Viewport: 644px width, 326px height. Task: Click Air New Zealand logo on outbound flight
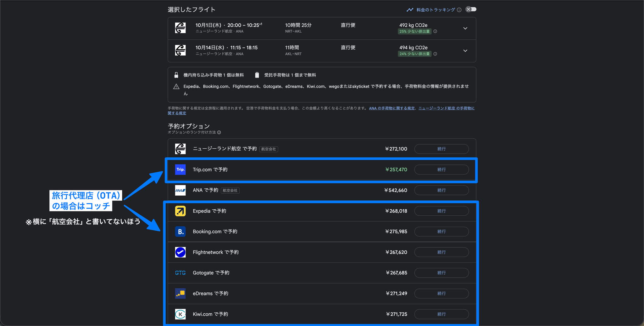point(180,28)
